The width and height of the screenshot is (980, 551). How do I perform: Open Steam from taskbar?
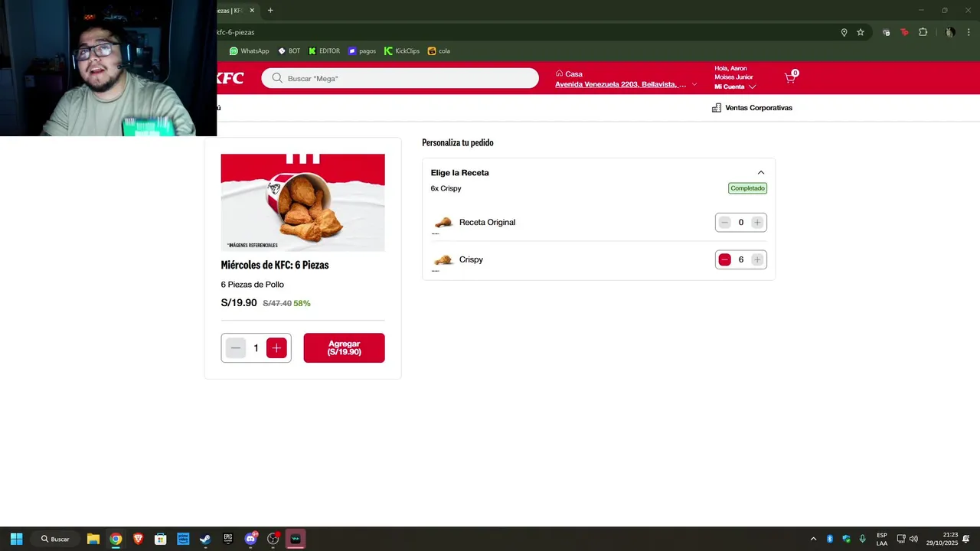pyautogui.click(x=205, y=539)
